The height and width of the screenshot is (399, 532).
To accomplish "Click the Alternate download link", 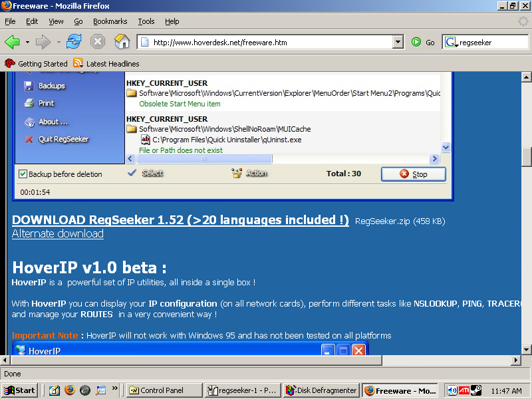I will 58,233.
